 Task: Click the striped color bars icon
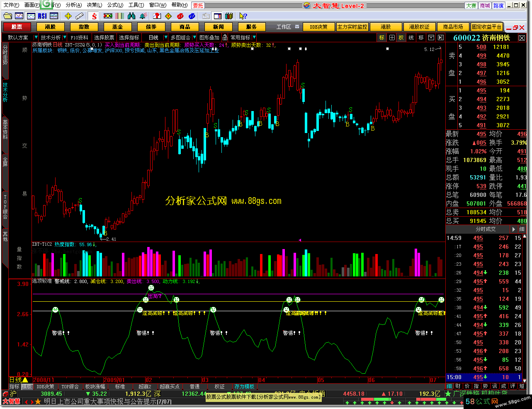tap(120, 16)
